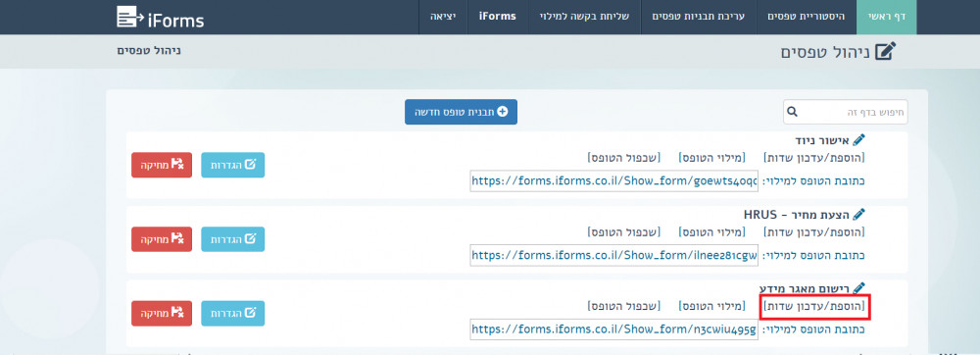980x355 pixels.
Task: Click the form URL ending ilnee281cgw
Action: coord(613,255)
